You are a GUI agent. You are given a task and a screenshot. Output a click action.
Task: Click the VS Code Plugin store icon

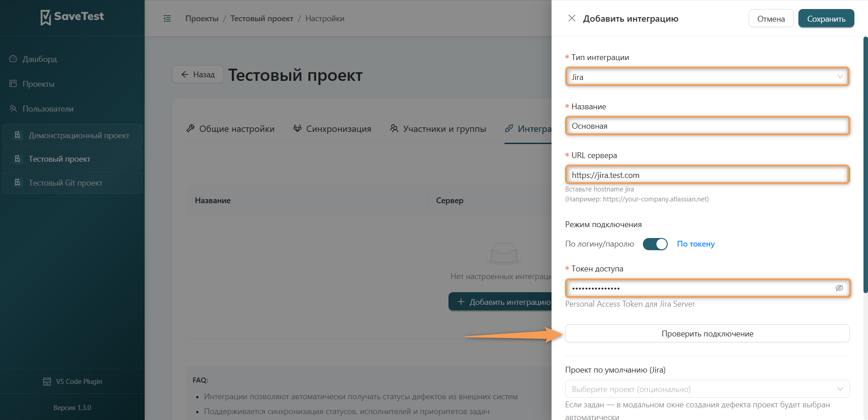pyautogui.click(x=47, y=382)
